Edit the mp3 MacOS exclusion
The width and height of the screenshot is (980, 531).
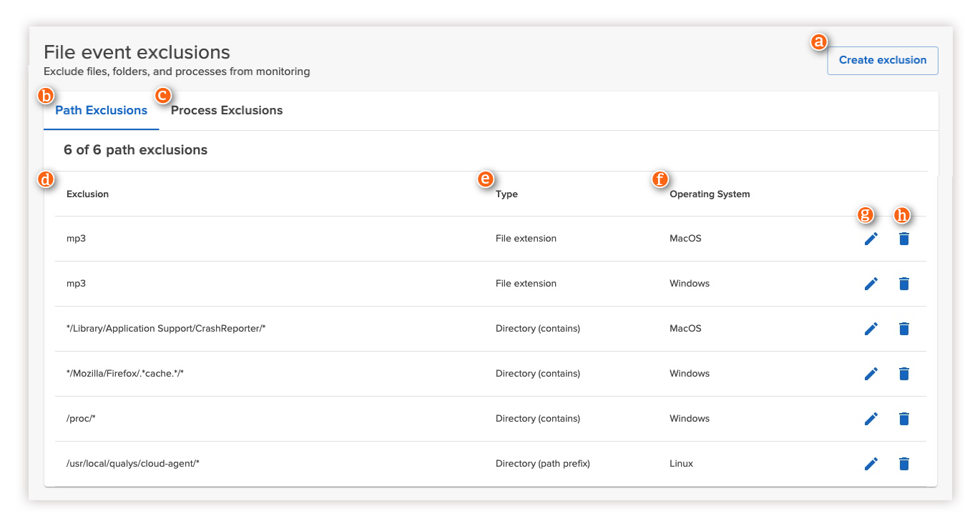871,239
